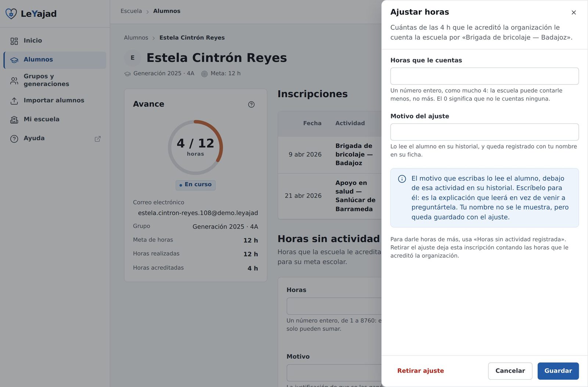Viewport: 588px width, 387px height.
Task: Click Brigada de bricolaje — Badajoz row
Action: pyautogui.click(x=330, y=155)
